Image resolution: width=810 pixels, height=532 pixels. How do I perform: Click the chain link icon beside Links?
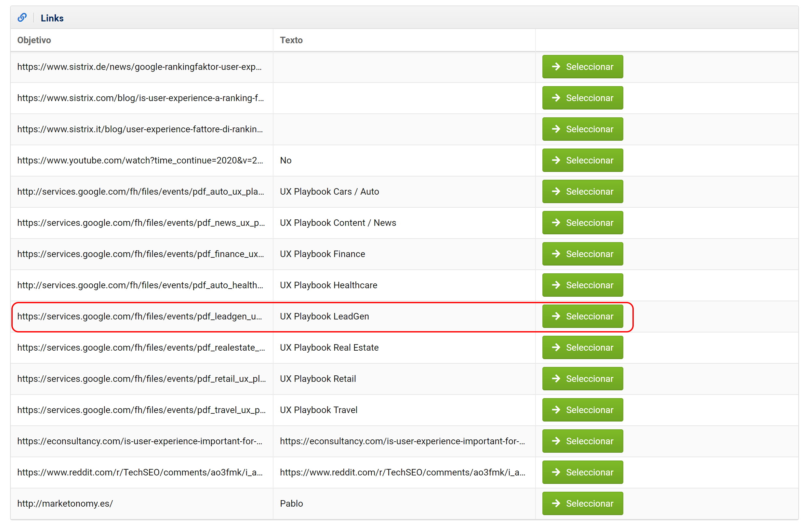(x=22, y=18)
